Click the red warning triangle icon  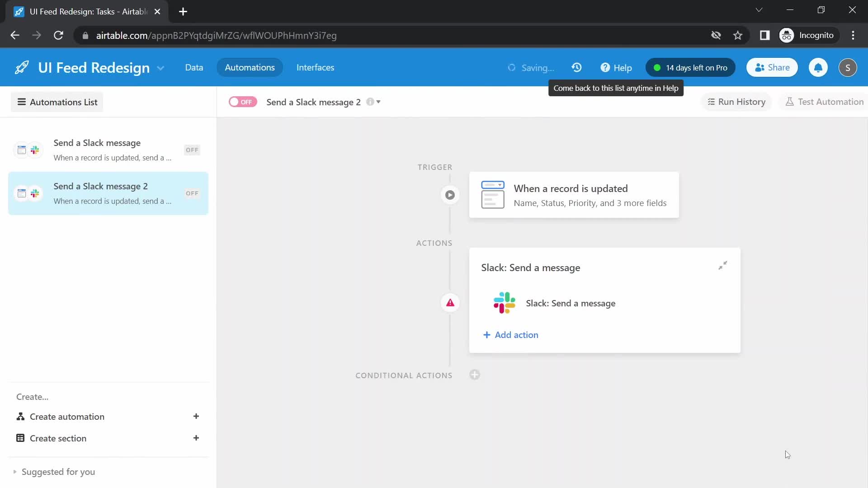(450, 303)
